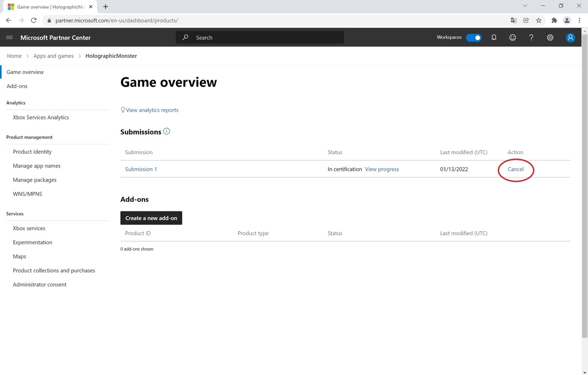Click the translate page icon
The height and width of the screenshot is (375, 588).
[x=514, y=21]
